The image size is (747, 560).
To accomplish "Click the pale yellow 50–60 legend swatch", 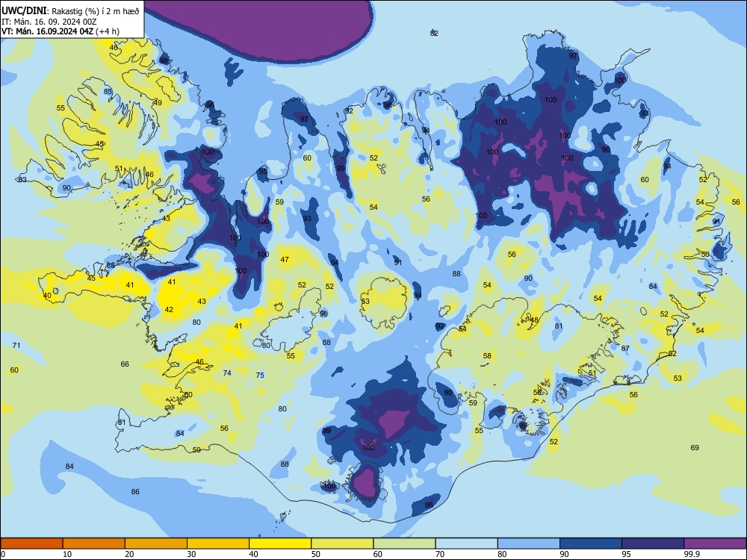I will [x=343, y=544].
